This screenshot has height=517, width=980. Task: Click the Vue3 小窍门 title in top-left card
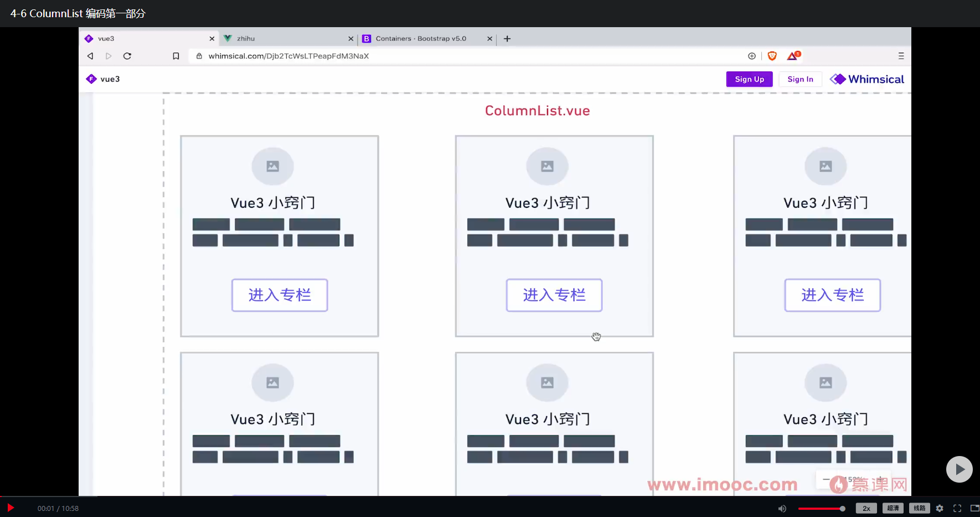(273, 203)
